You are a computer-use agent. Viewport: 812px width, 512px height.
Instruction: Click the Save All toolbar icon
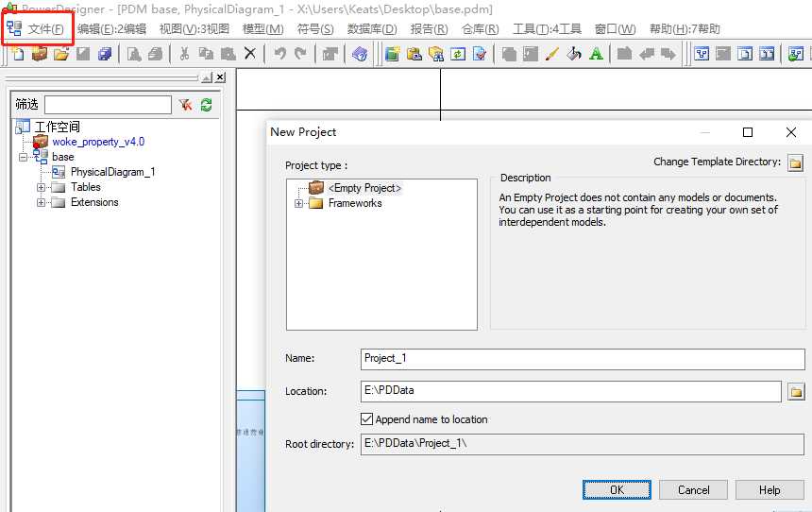tap(105, 54)
